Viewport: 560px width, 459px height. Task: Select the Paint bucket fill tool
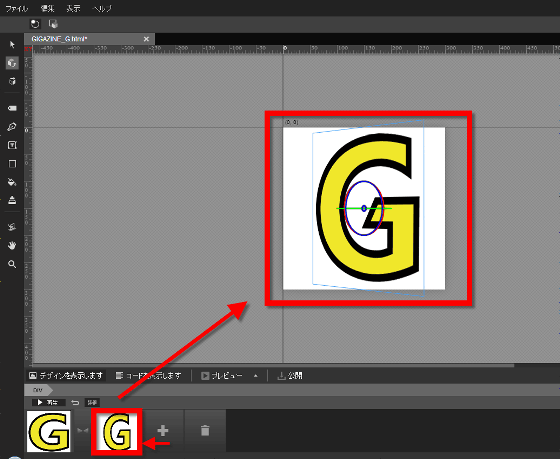pyautogui.click(x=12, y=182)
